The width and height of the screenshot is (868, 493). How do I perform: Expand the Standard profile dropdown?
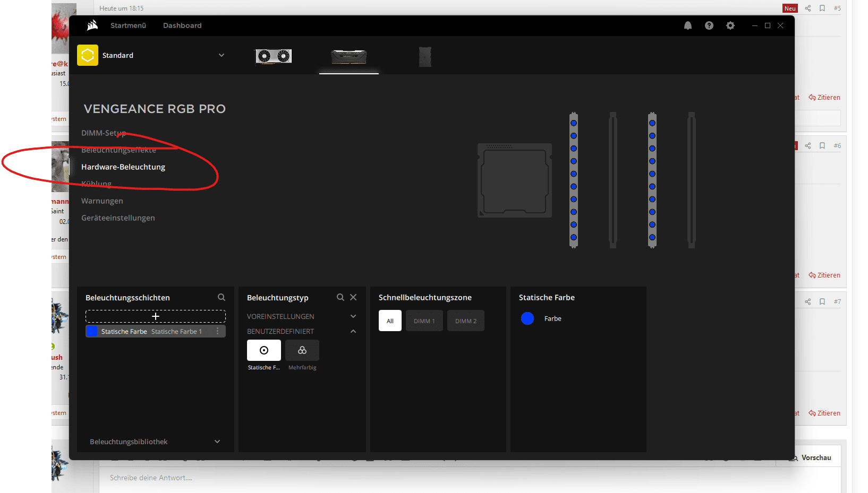[222, 55]
